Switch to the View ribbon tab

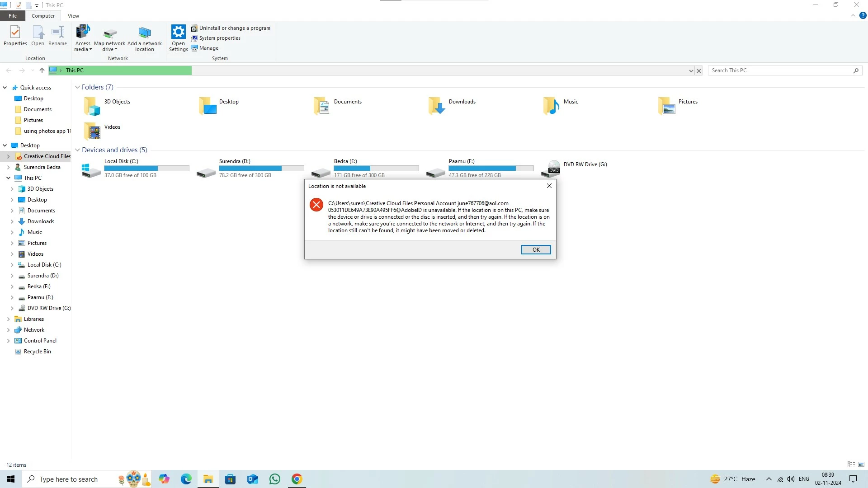(x=73, y=16)
